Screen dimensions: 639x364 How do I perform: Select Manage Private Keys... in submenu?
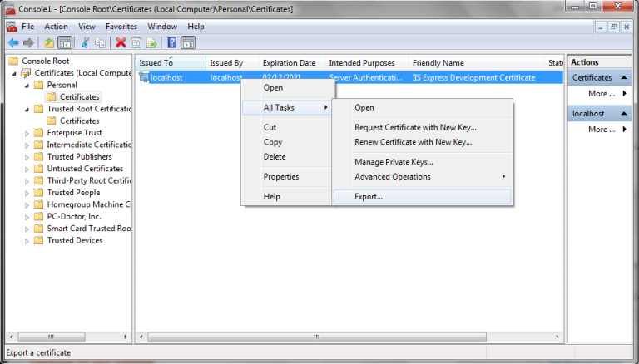point(422,162)
